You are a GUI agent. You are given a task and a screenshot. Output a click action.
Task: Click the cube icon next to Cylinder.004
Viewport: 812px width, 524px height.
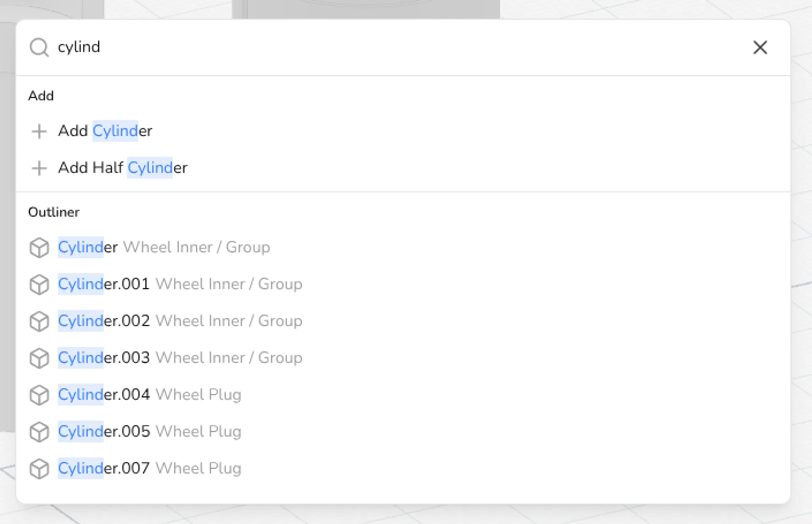[39, 395]
